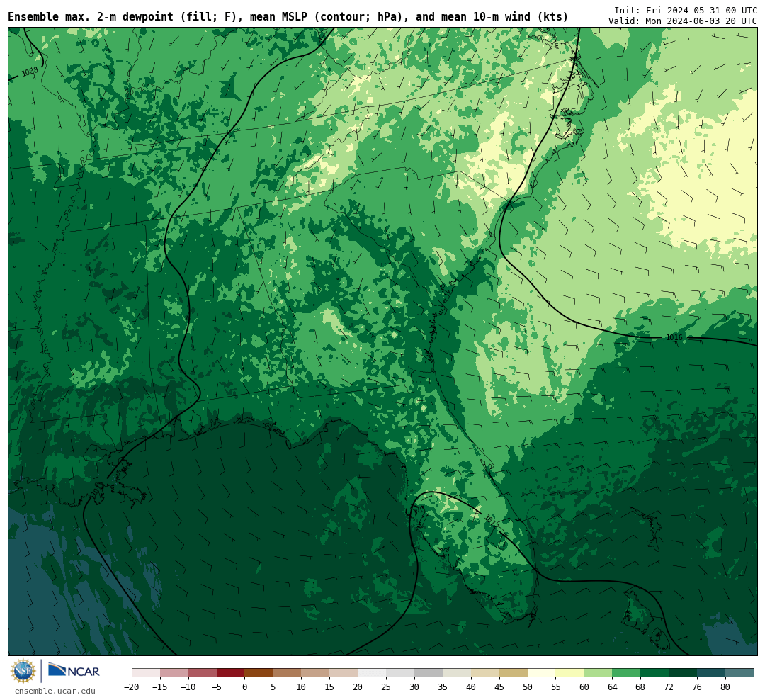Pick the rose swatch between -10 and -5
Image resolution: width=765 pixels, height=700 pixels.
pyautogui.click(x=203, y=673)
